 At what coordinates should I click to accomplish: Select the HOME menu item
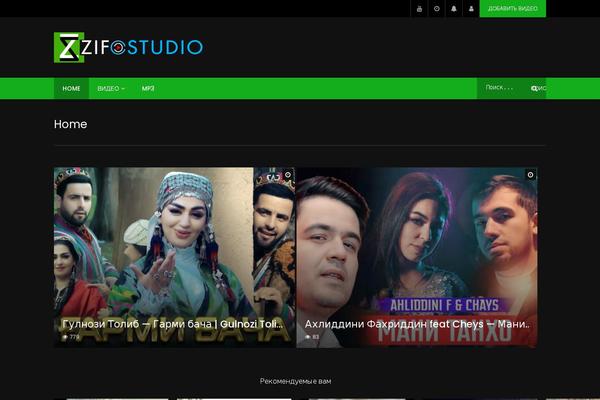point(71,88)
